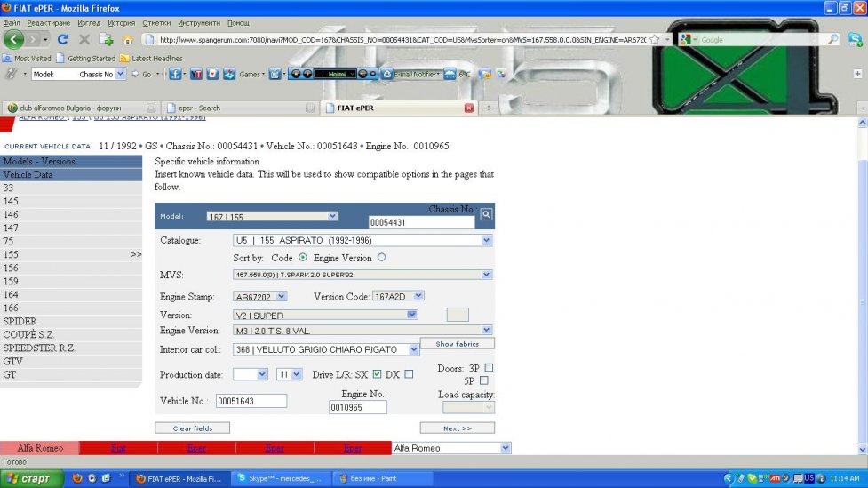Viewport: 868px width, 488px height.
Task: Tick the 3P doors checkbox
Action: pyautogui.click(x=489, y=367)
